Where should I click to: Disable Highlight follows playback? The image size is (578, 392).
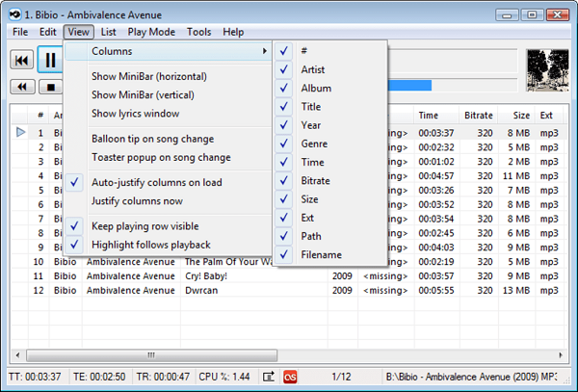click(151, 245)
